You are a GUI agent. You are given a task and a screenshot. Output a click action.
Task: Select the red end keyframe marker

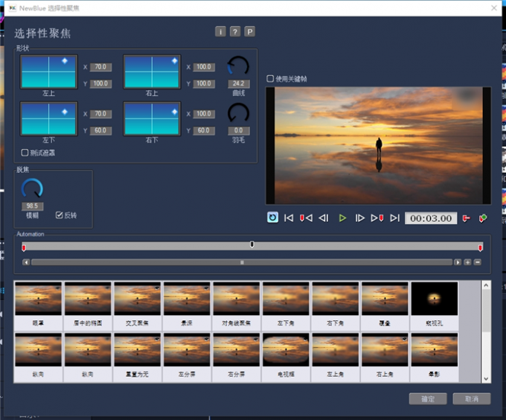tap(480, 248)
